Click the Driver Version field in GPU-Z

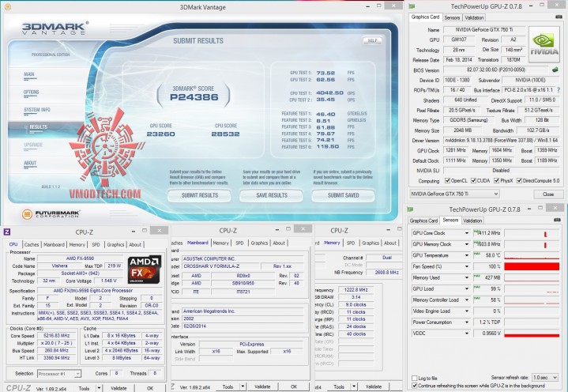[x=502, y=140]
